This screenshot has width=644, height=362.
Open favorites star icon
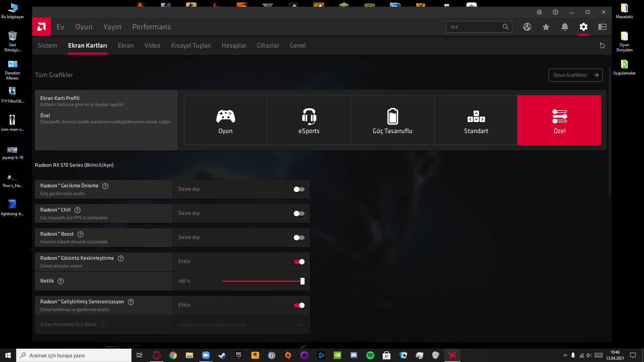pos(546,27)
